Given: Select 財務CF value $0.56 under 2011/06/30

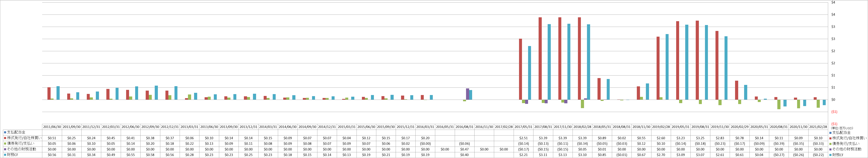Looking at the screenshot, I should click(52, 155).
